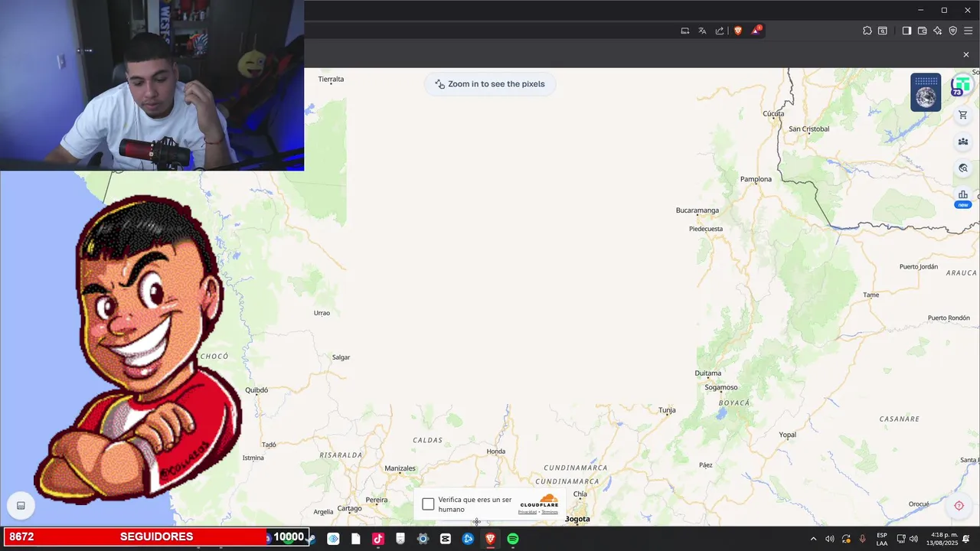Click the Puerto Rondón label
Screen dimensions: 980x551
pyautogui.click(x=949, y=318)
